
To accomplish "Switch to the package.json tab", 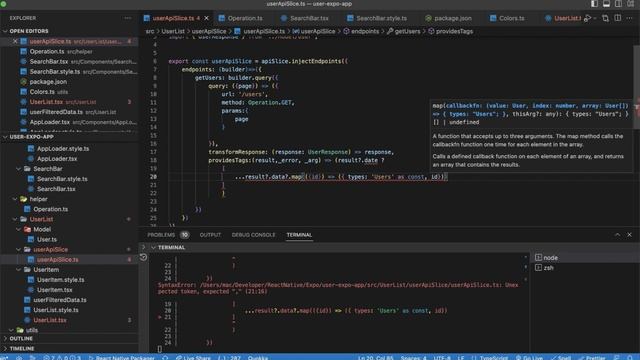I will pos(449,18).
